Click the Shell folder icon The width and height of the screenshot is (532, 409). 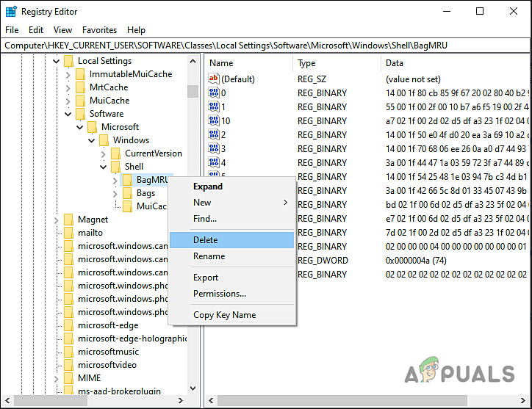coord(115,167)
